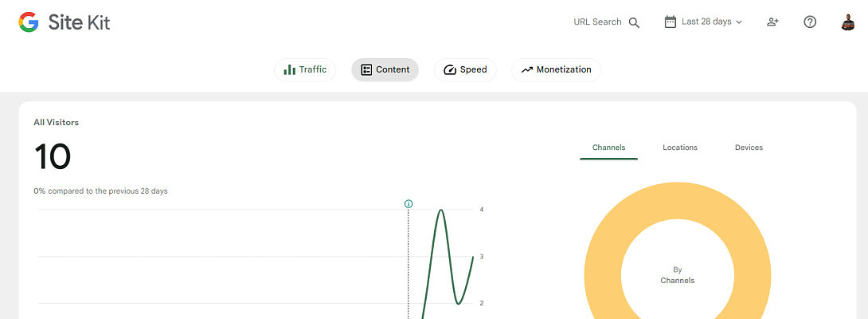868x319 pixels.
Task: Switch to the Locations tab
Action: [x=679, y=148]
